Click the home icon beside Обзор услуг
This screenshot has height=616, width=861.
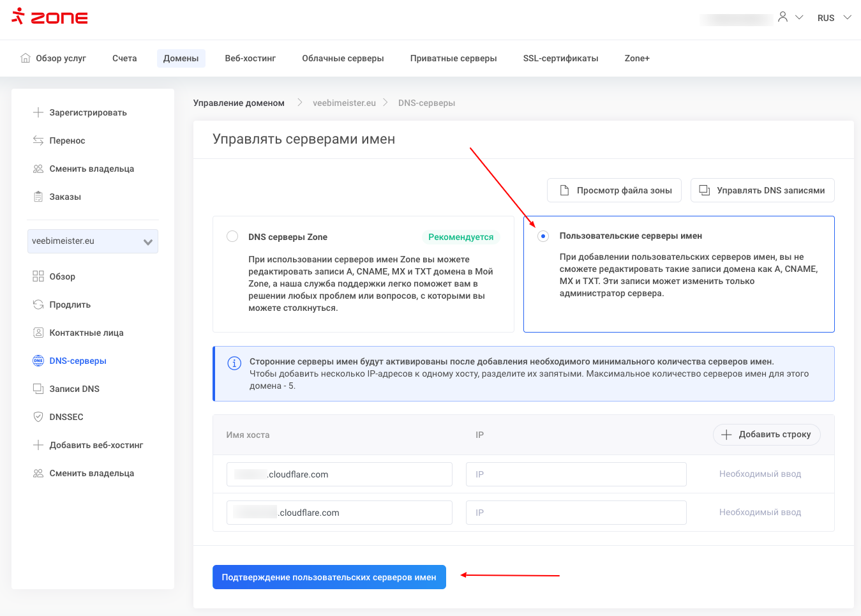[26, 58]
